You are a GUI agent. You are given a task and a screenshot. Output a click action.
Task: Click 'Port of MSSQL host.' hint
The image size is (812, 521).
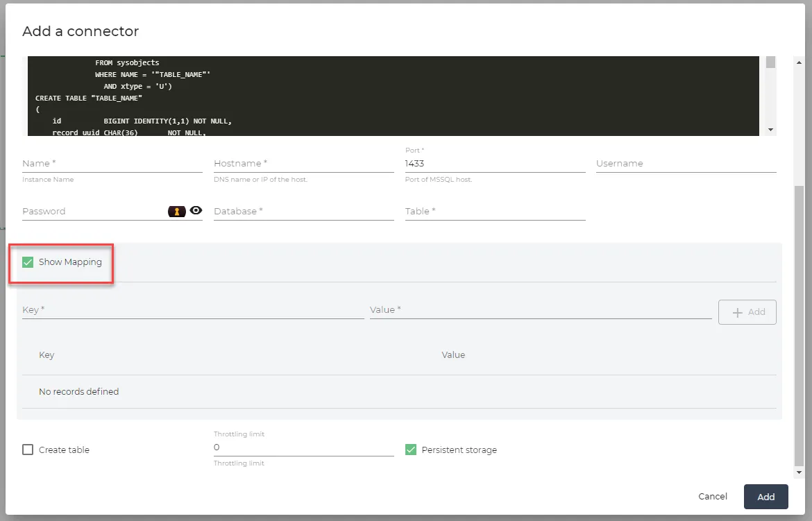(439, 179)
